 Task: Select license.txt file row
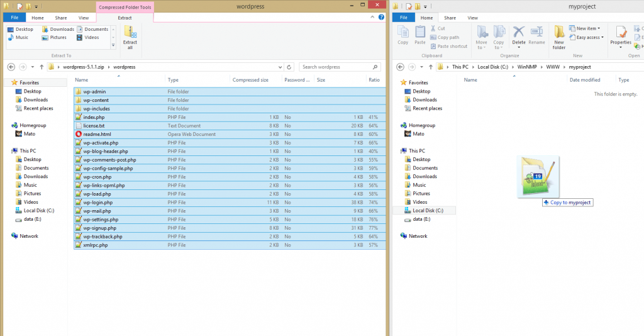coord(230,126)
